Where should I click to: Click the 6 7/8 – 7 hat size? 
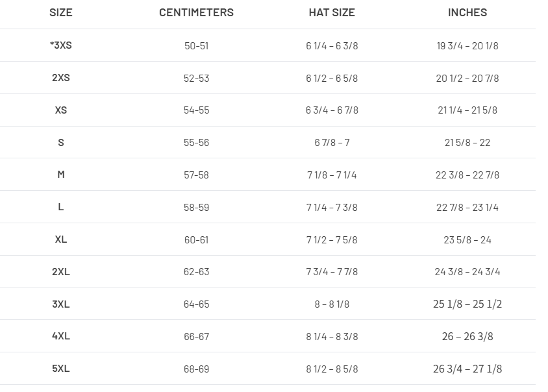[332, 143]
